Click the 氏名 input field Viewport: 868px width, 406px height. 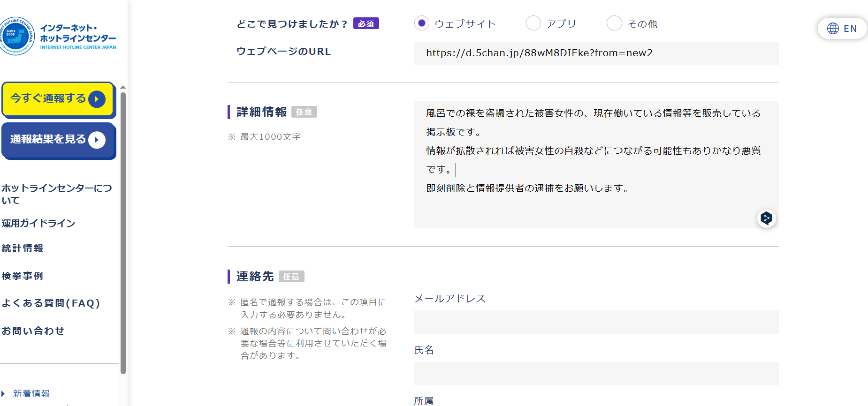pos(596,374)
